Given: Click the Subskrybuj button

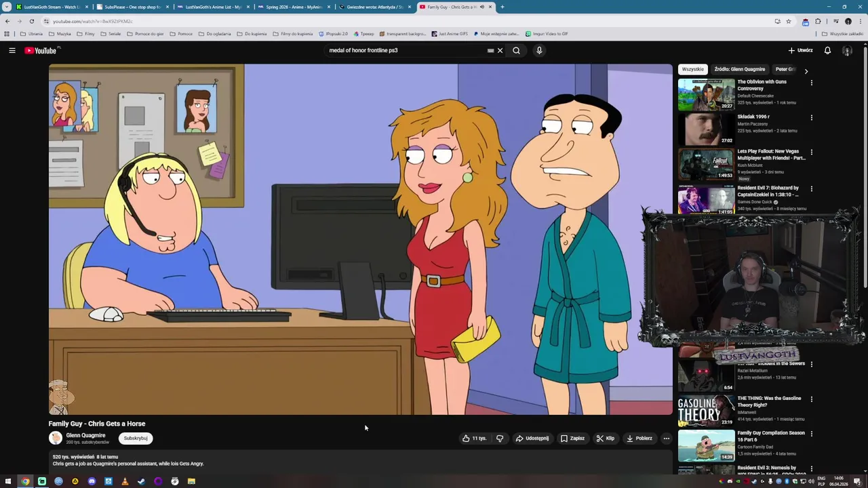Looking at the screenshot, I should click(136, 439).
